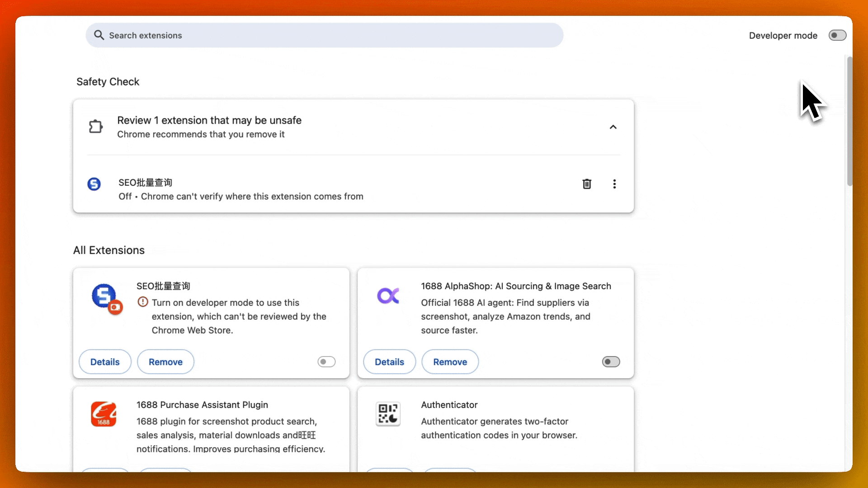868x488 pixels.
Task: Open Details for 1688 AlphaShop
Action: [389, 362]
